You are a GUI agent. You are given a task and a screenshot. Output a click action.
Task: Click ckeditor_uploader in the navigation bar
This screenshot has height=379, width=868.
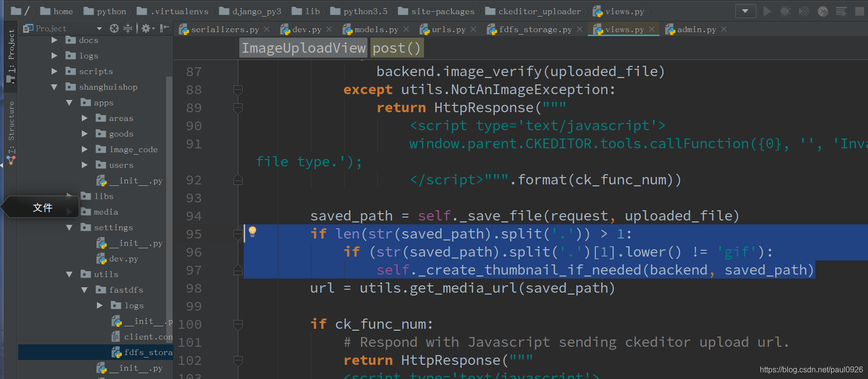point(533,11)
